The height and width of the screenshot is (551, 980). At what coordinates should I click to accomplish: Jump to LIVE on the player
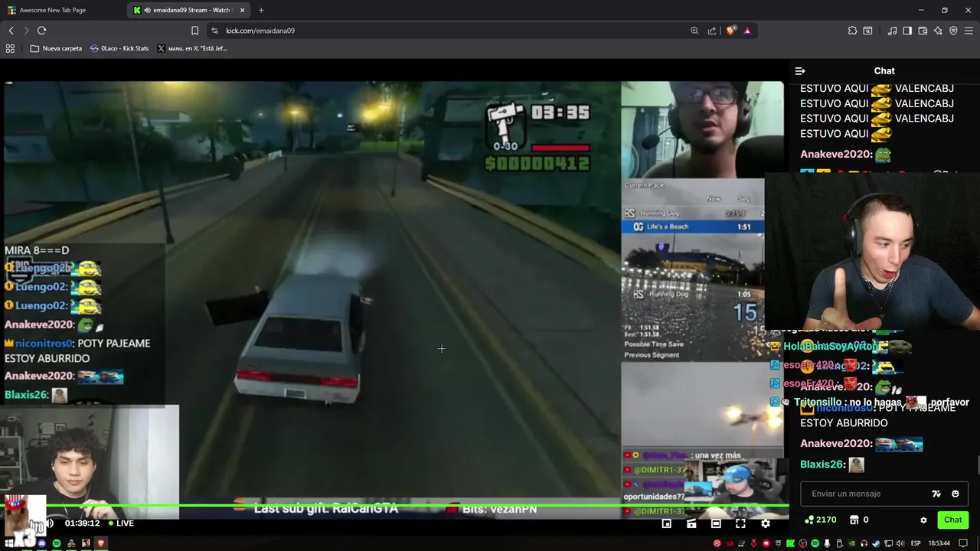pos(121,523)
